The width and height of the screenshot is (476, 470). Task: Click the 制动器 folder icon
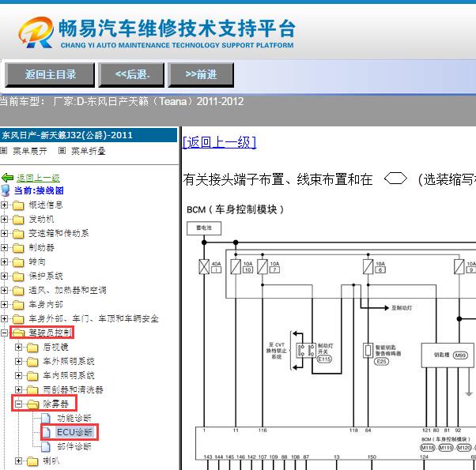[18, 248]
